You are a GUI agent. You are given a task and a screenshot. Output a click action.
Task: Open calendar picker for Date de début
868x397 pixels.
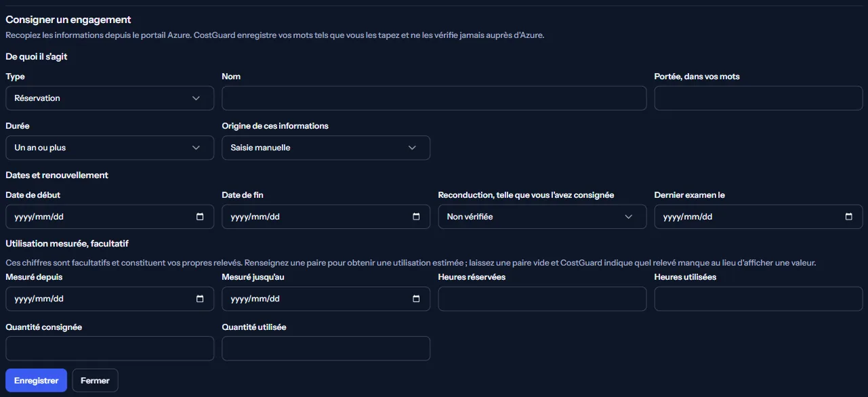point(200,217)
